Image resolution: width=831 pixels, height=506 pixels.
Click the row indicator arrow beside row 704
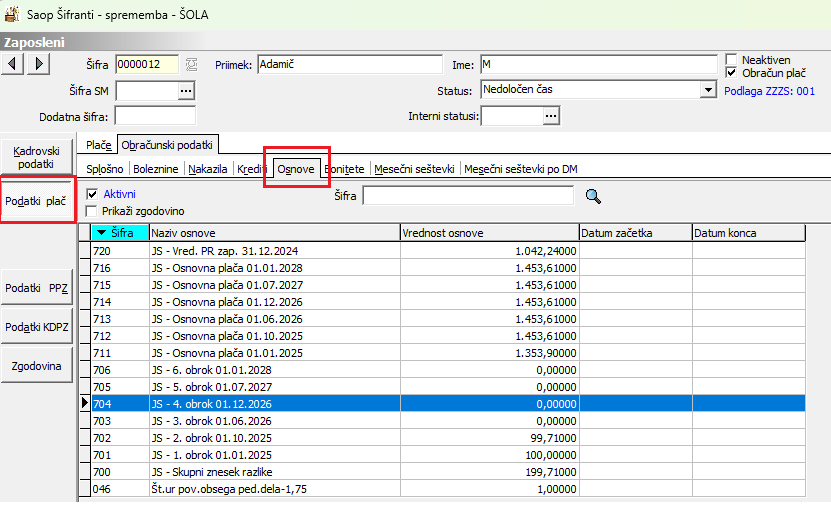tap(84, 405)
